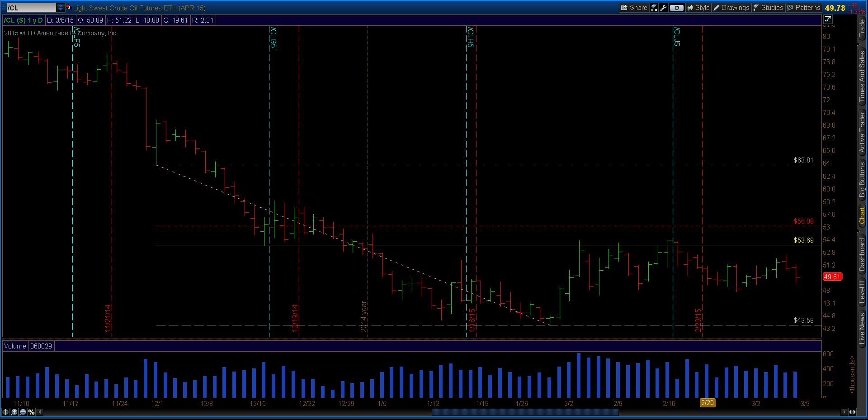Click the date readout D: 3/6/15

(60, 20)
